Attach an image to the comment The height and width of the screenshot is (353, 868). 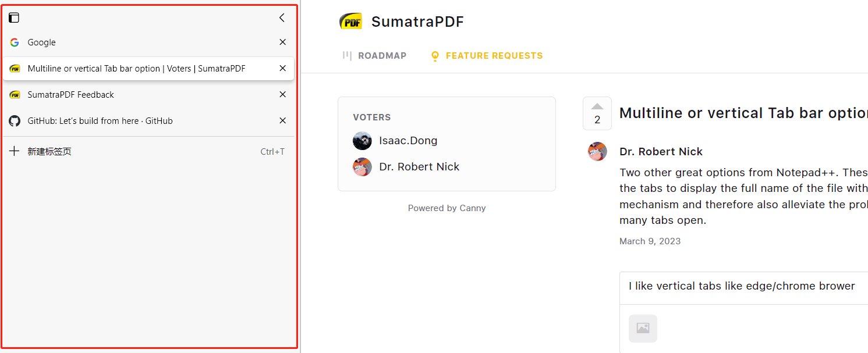tap(643, 329)
